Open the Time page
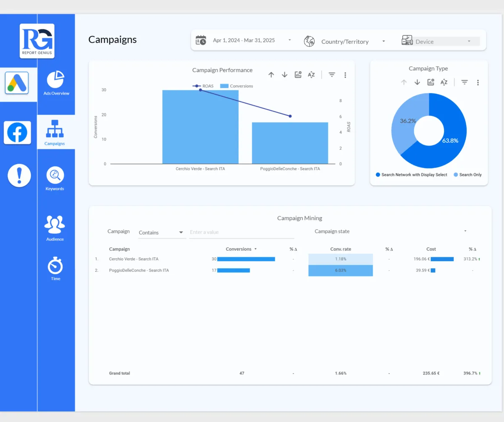Screen dimensions: 504x422 pos(55,269)
